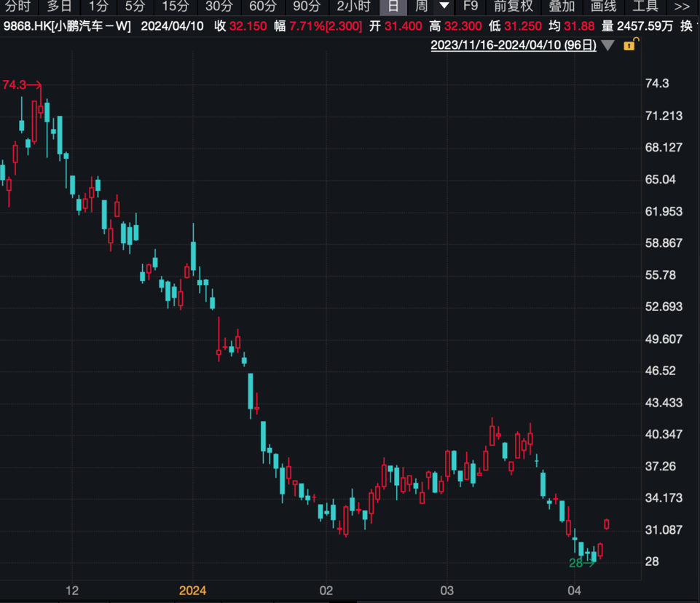Image resolution: width=700 pixels, height=603 pixels.
Task: Click the last red candlestick on the chart
Action: coord(607,524)
